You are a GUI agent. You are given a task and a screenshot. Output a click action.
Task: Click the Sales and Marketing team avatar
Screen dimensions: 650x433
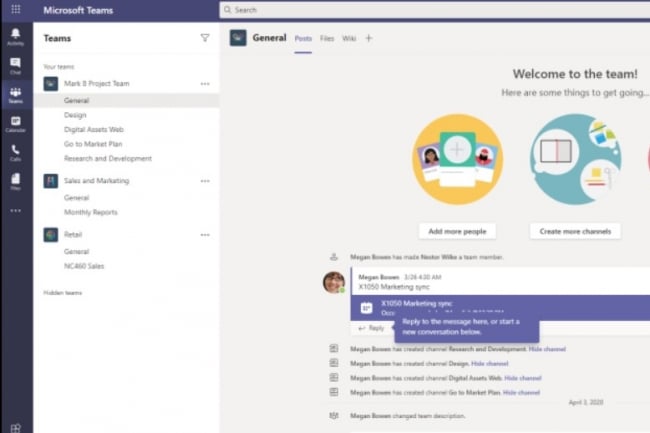51,181
